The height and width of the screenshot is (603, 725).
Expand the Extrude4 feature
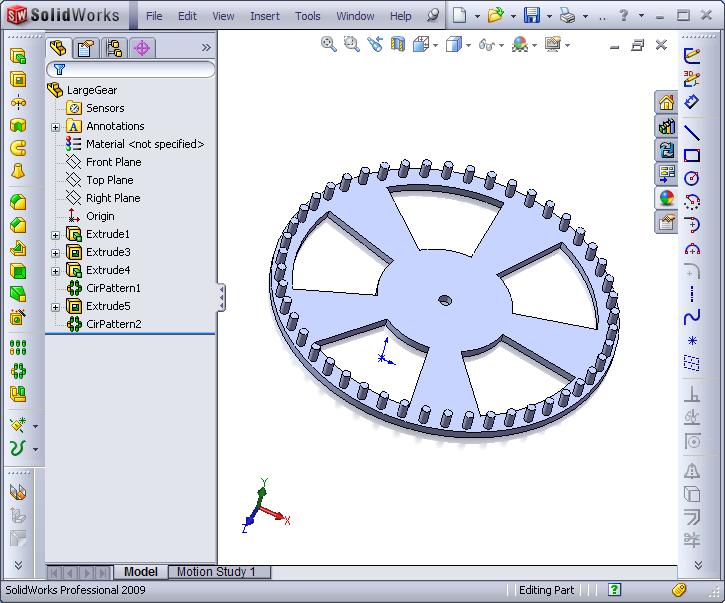(55, 271)
